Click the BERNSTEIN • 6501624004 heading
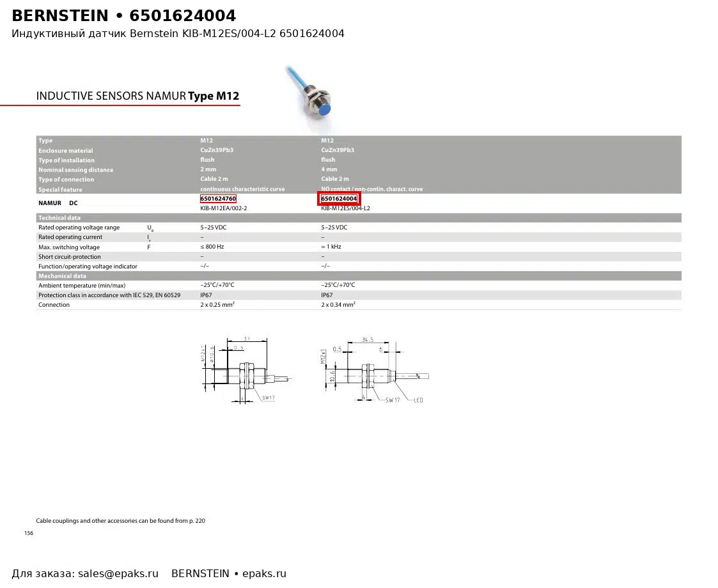Screen dimensions: 718x588 coord(123,15)
